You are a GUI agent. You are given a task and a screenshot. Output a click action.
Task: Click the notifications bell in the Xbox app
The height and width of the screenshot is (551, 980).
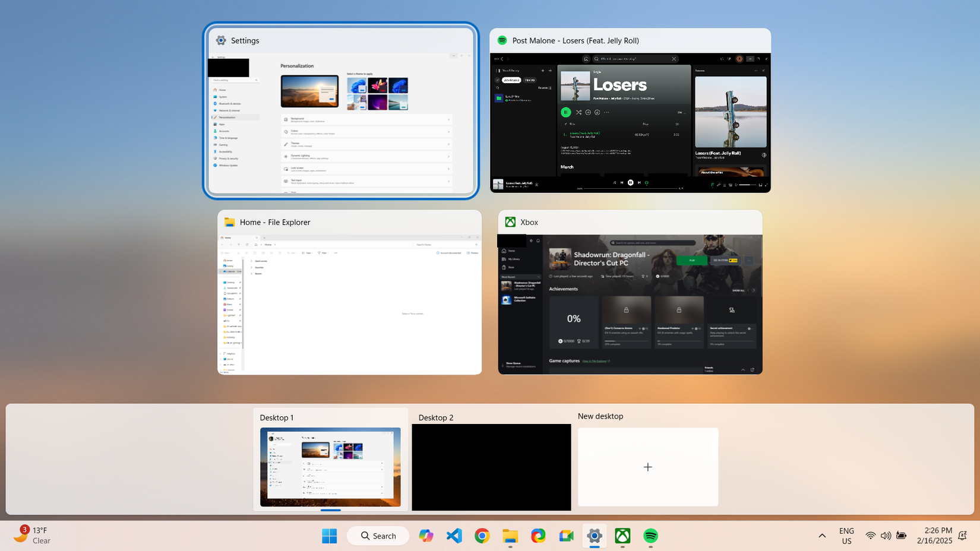pos(538,241)
